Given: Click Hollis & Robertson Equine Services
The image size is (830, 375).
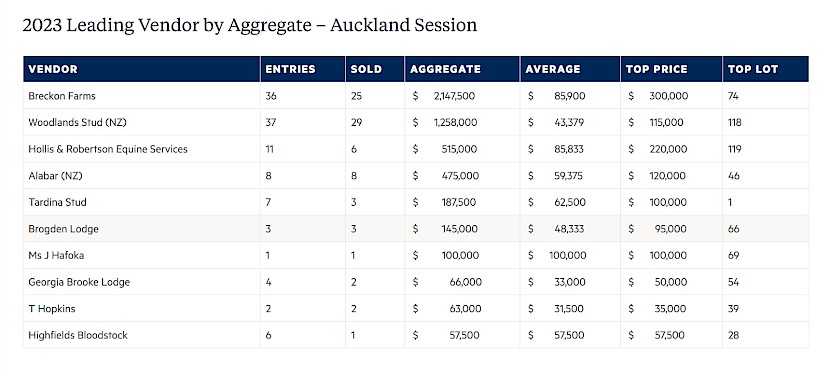Looking at the screenshot, I should [108, 149].
